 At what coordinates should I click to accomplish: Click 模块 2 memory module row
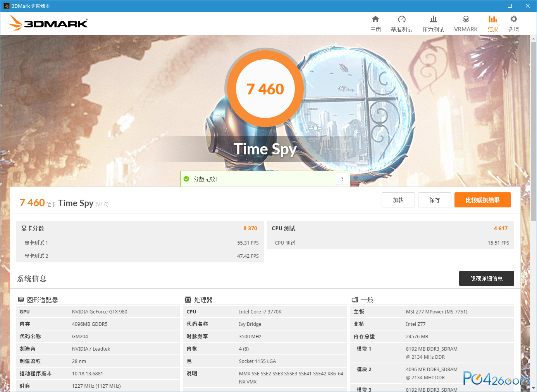(x=432, y=373)
